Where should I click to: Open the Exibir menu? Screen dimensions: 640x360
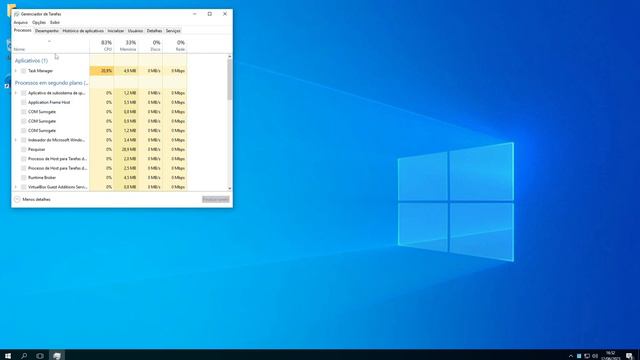point(55,22)
